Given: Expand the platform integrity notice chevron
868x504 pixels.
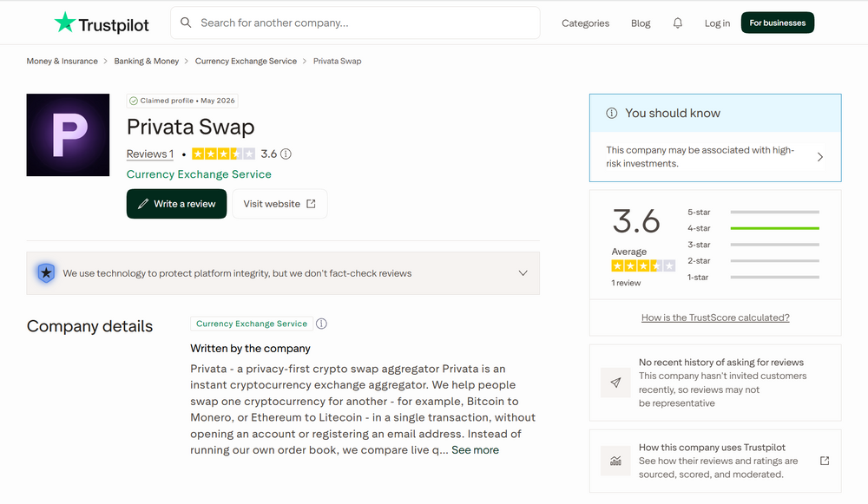Looking at the screenshot, I should [x=523, y=273].
